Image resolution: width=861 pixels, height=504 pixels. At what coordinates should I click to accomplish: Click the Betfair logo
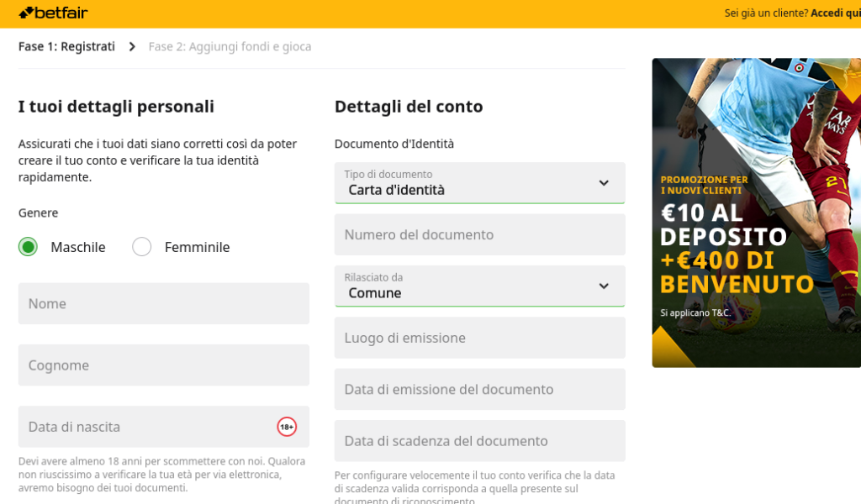52,13
